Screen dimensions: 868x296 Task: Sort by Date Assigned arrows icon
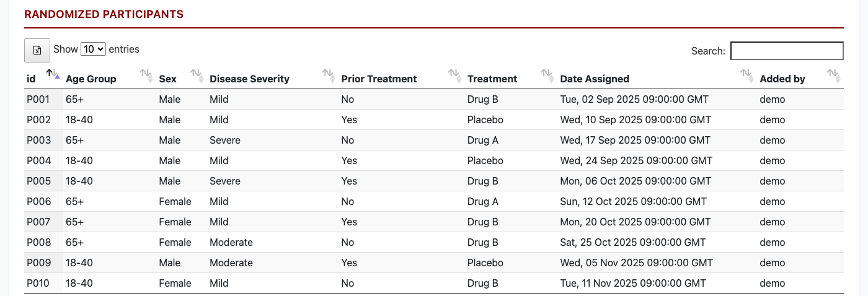747,76
